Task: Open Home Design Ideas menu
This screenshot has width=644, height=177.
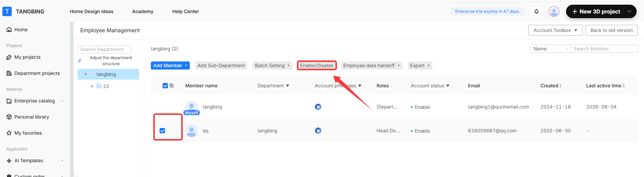Action: (92, 11)
